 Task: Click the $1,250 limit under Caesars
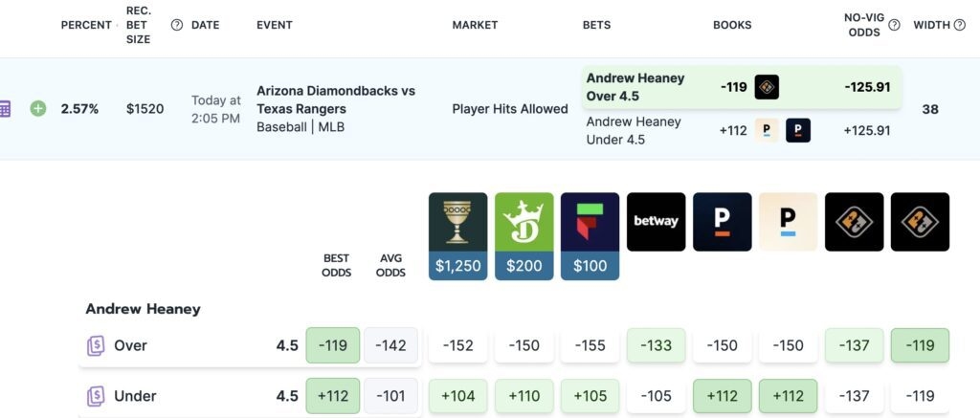pyautogui.click(x=458, y=266)
